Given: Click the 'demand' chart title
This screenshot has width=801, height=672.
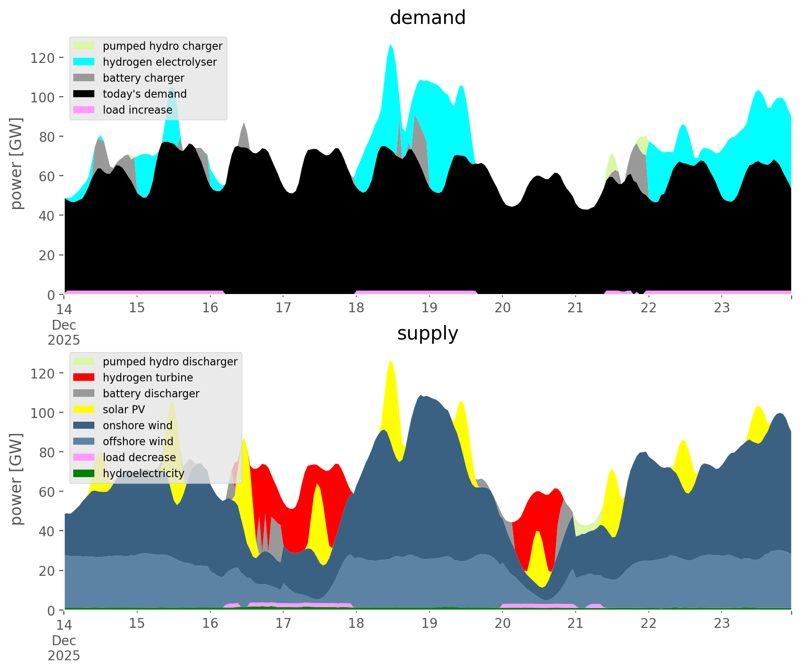Looking at the screenshot, I should tap(427, 18).
